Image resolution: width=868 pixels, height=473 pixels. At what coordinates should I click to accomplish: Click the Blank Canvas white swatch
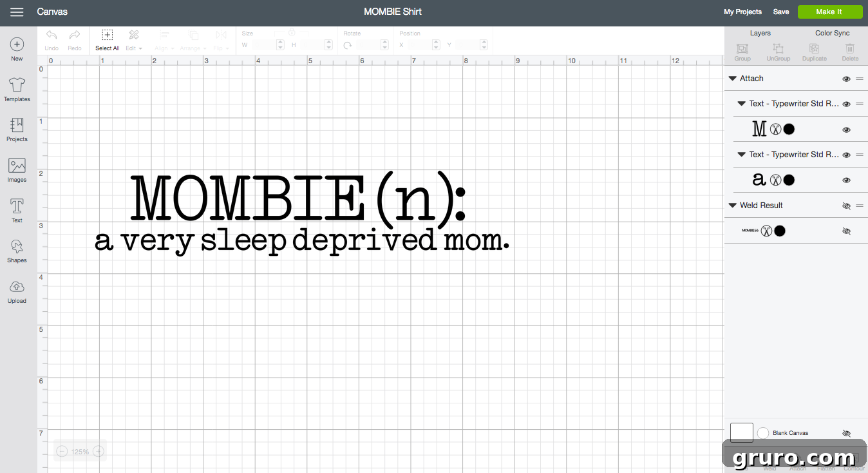tap(742, 433)
